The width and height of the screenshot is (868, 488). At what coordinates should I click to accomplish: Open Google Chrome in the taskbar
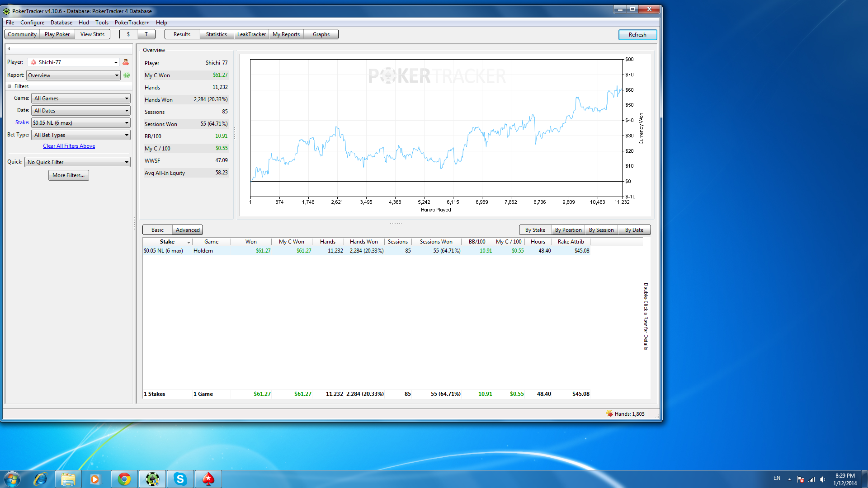pos(124,479)
